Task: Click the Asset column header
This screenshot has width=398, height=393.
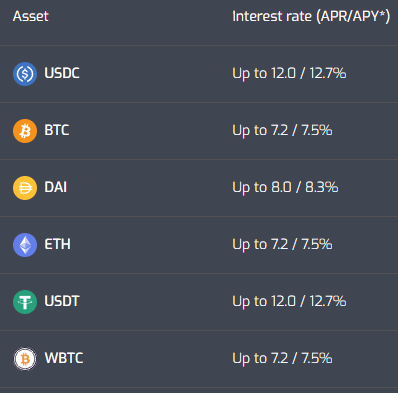Action: click(x=31, y=16)
